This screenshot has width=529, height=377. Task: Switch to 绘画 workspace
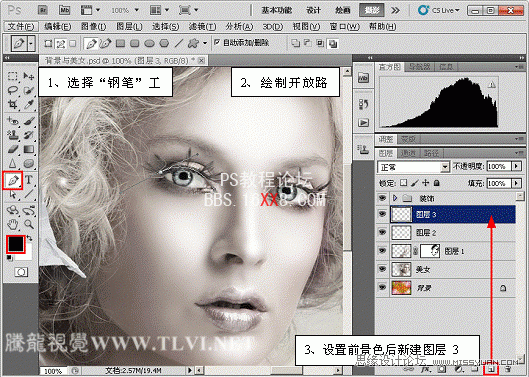pyautogui.click(x=342, y=10)
